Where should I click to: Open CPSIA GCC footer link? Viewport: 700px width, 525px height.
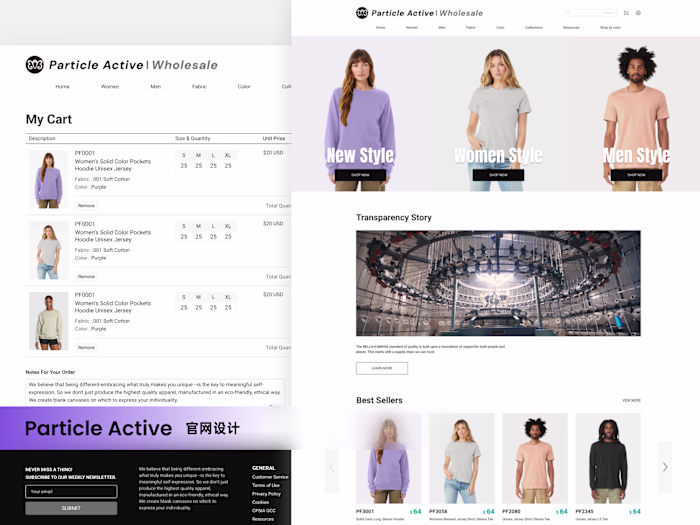tap(263, 511)
